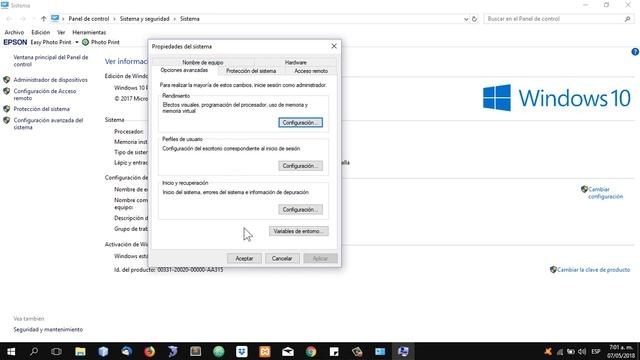Open the battery tray icon
640x360 pixels.
(x=571, y=351)
